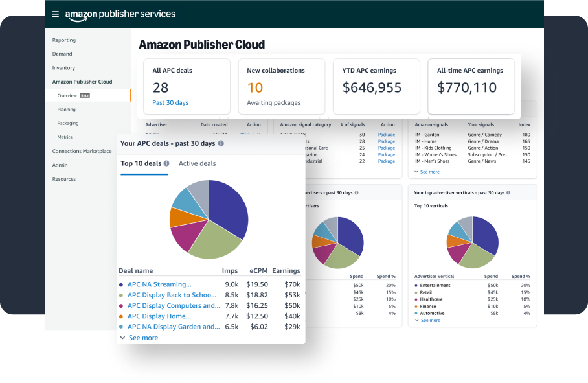Screen dimensions: 588x383
Task: Select Packaging under Amazon Publisher Cloud
Action: click(68, 123)
